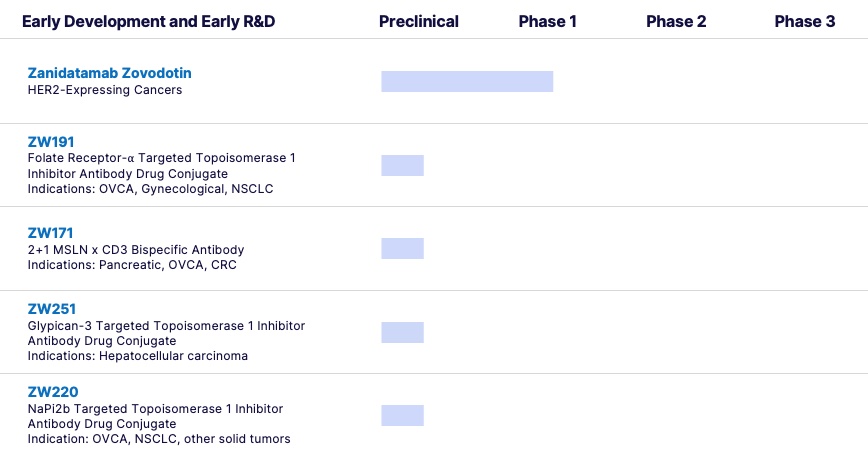Click the Hepatocellular carcinoma indication text
This screenshot has height=458, width=868.
(x=173, y=356)
